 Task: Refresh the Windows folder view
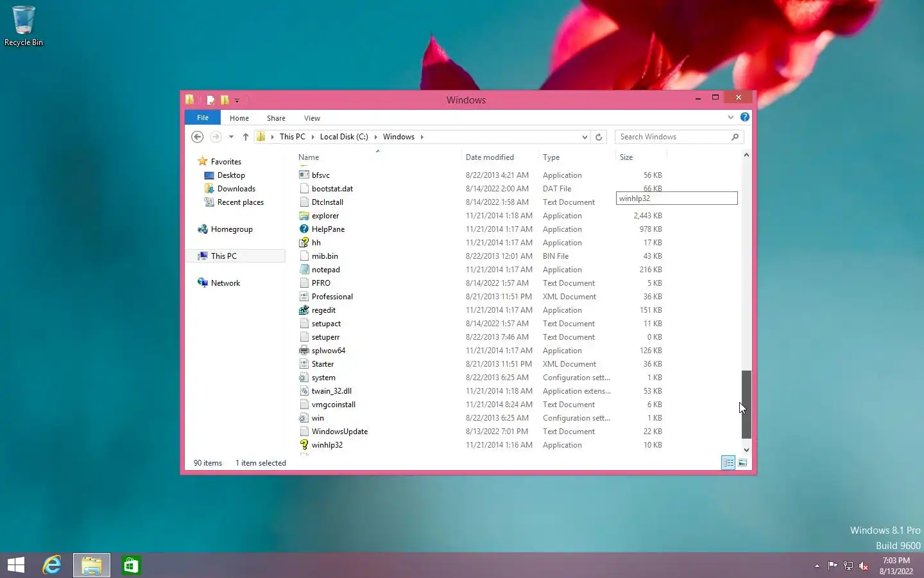point(599,137)
